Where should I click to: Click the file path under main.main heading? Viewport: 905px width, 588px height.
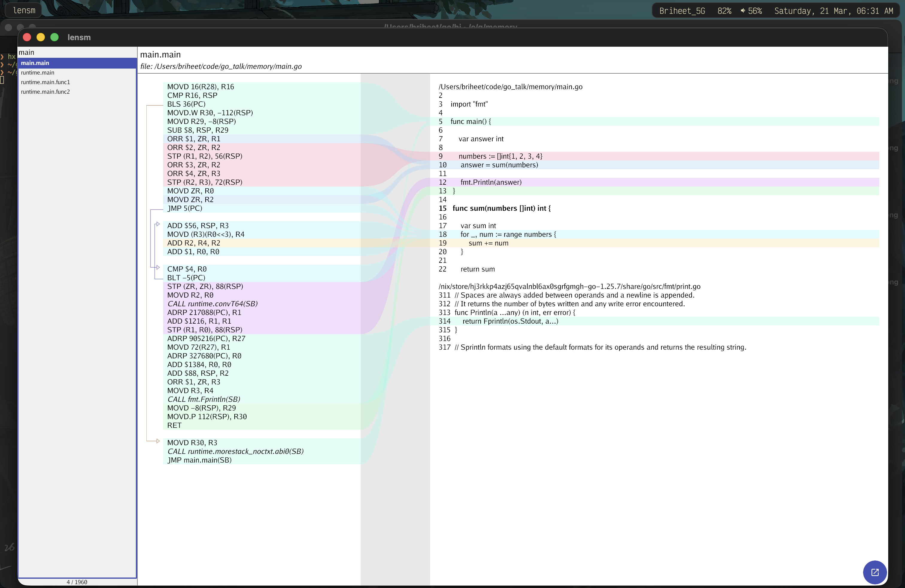pyautogui.click(x=221, y=66)
